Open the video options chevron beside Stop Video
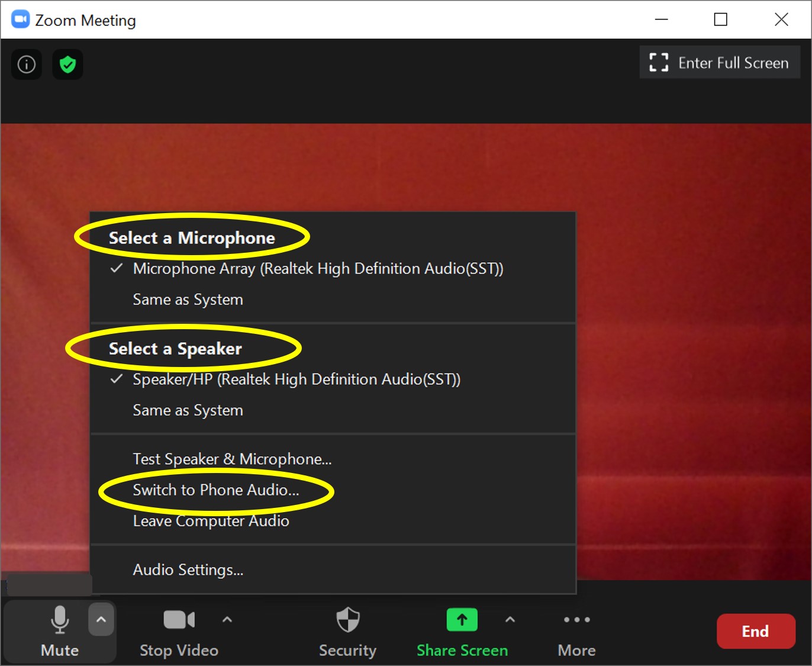The height and width of the screenshot is (666, 812). pyautogui.click(x=227, y=619)
